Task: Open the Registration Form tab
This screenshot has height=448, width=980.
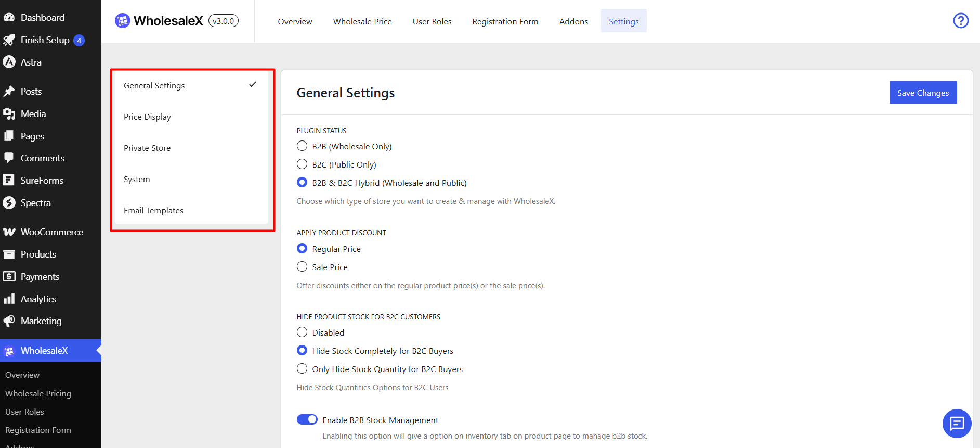Action: 505,21
